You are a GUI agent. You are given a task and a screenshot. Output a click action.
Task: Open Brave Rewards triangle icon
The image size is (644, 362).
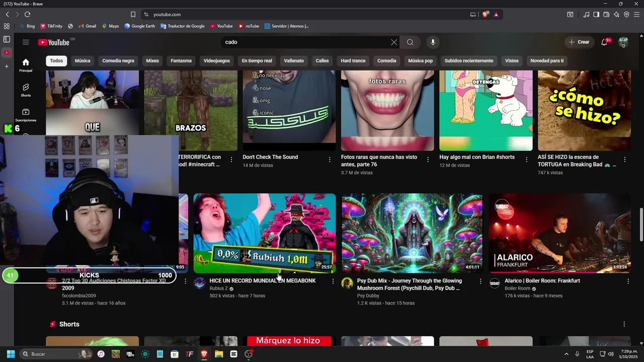pyautogui.click(x=496, y=15)
